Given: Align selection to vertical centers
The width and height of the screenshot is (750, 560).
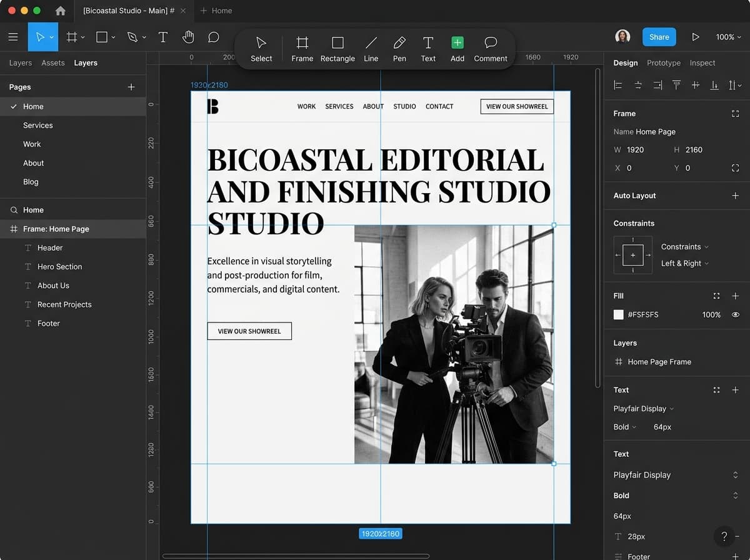Looking at the screenshot, I should click(x=695, y=85).
